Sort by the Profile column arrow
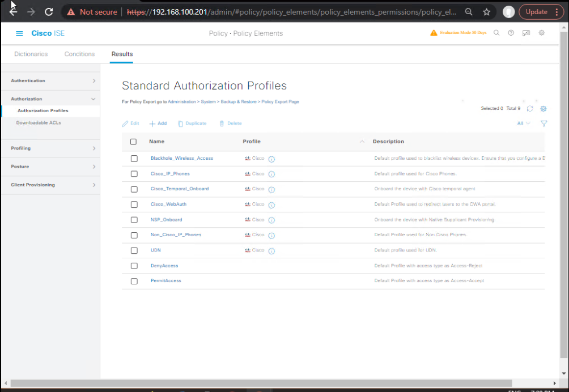The image size is (569, 392). 362,142
